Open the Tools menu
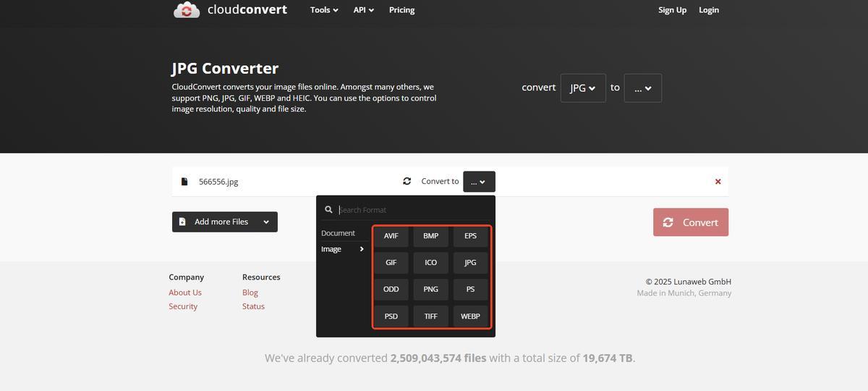This screenshot has height=391, width=868. (x=324, y=10)
